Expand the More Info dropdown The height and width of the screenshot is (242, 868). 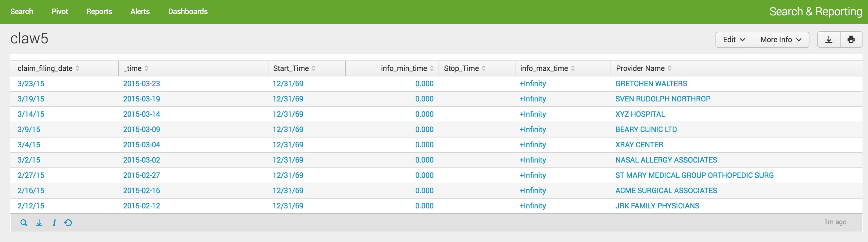(780, 40)
